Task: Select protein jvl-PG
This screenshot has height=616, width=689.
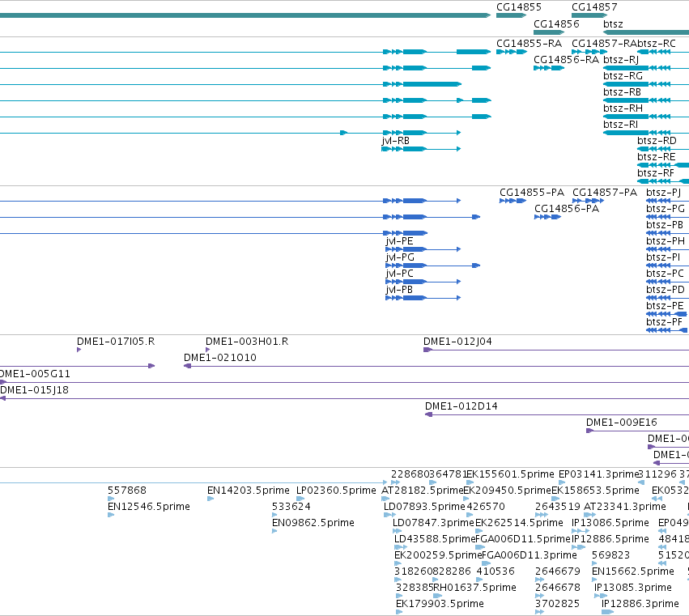Action: tap(400, 257)
